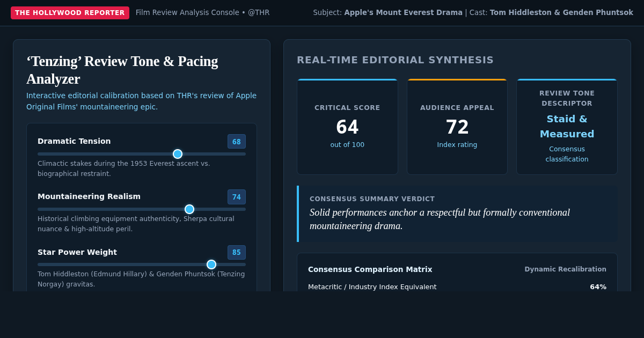Click the Apple's Mount Everest Drama subject text
This screenshot has width=644, height=338.
point(404,12)
